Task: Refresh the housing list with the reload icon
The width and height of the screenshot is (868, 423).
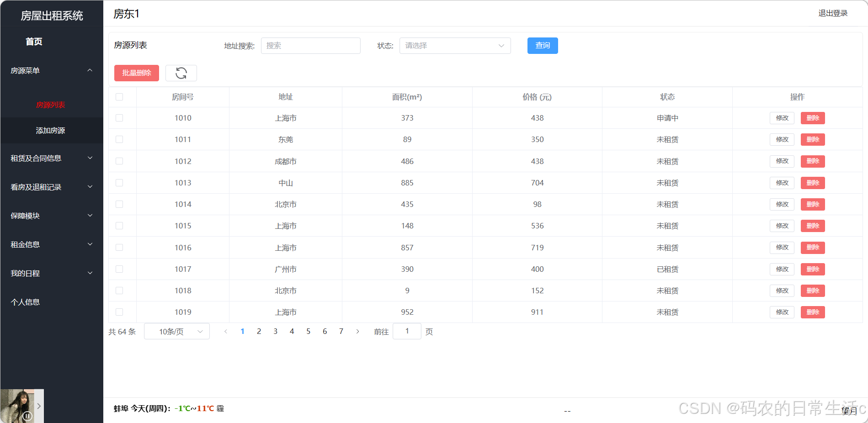Action: pyautogui.click(x=181, y=73)
